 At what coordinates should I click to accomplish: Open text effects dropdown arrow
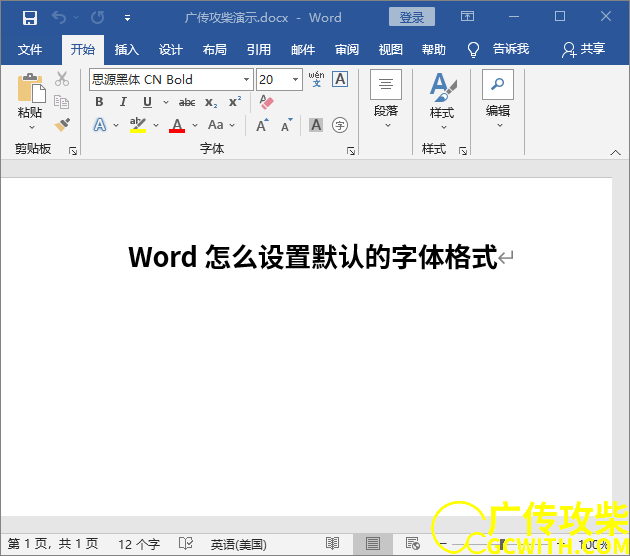pyautogui.click(x=116, y=125)
